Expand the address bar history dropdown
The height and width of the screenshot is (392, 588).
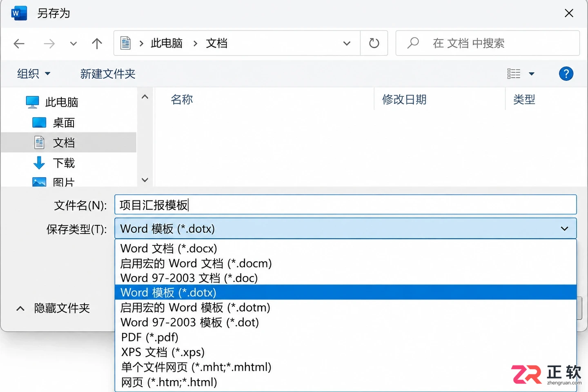point(347,43)
